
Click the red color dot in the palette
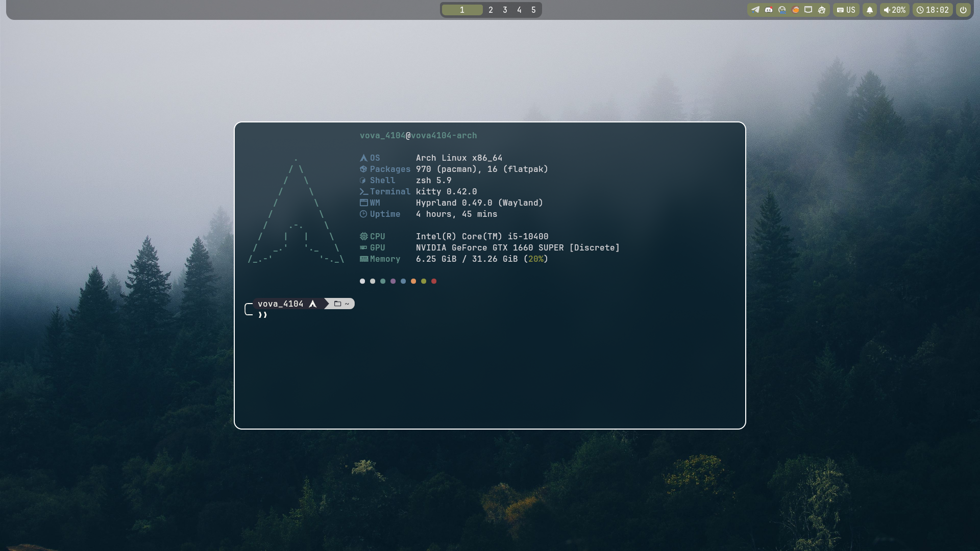(x=434, y=281)
